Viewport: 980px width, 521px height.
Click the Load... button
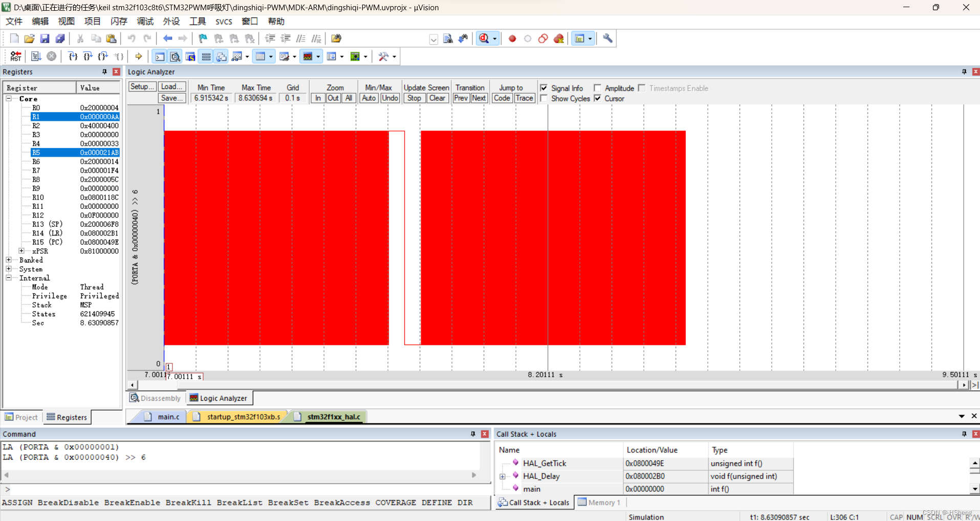[171, 86]
